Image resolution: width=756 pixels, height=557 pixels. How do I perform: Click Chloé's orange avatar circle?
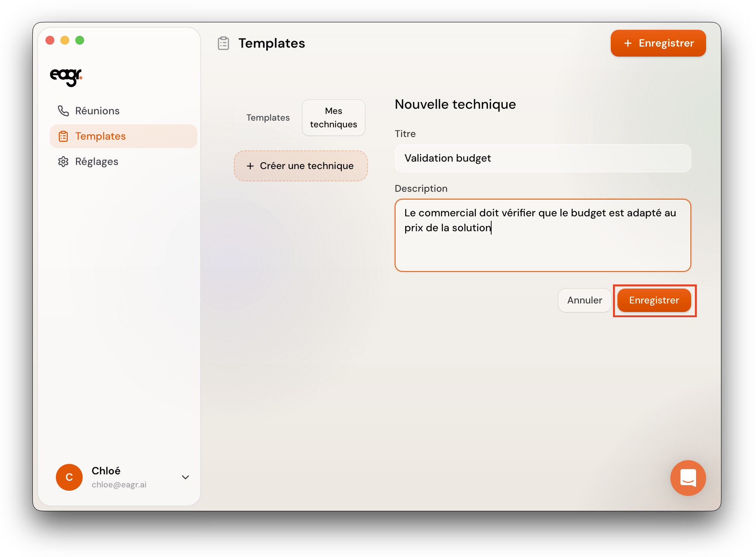coord(69,477)
